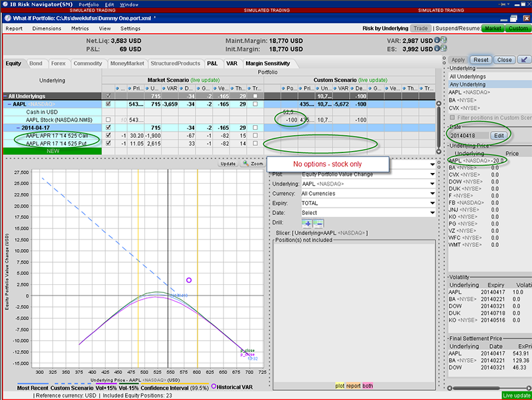The width and height of the screenshot is (532, 400).
Task: Click the Close button in scenario panel
Action: (x=504, y=60)
